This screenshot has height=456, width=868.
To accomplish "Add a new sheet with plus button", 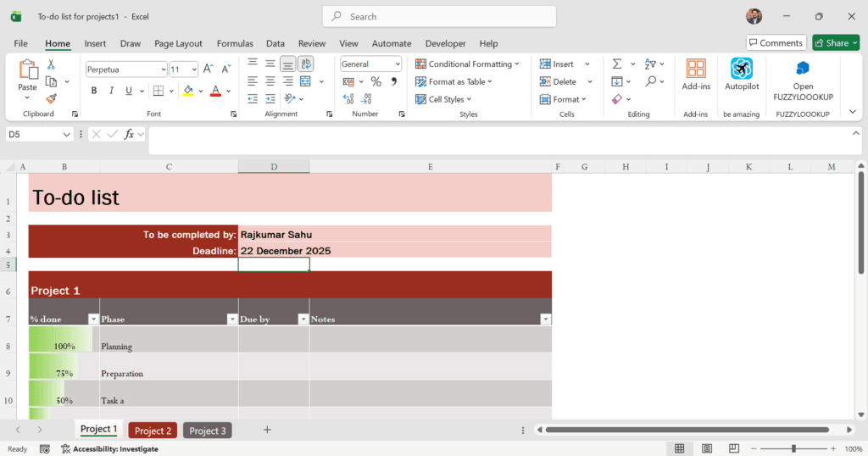I will 267,430.
